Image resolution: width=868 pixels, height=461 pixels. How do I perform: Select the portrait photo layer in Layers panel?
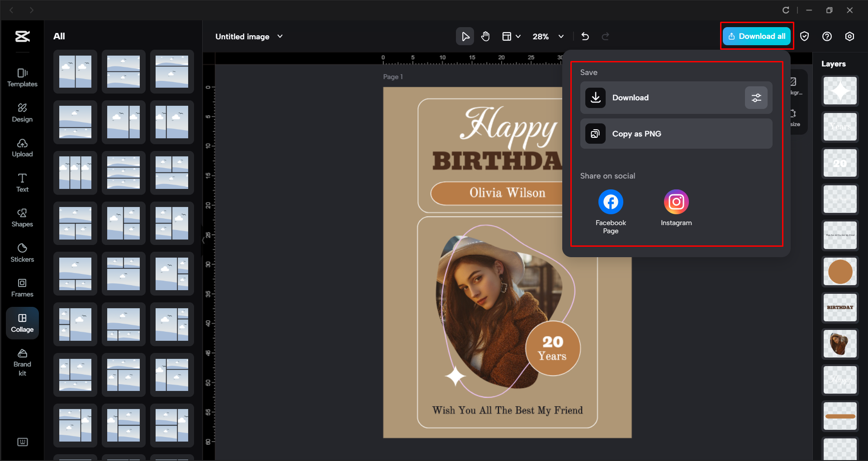(840, 343)
